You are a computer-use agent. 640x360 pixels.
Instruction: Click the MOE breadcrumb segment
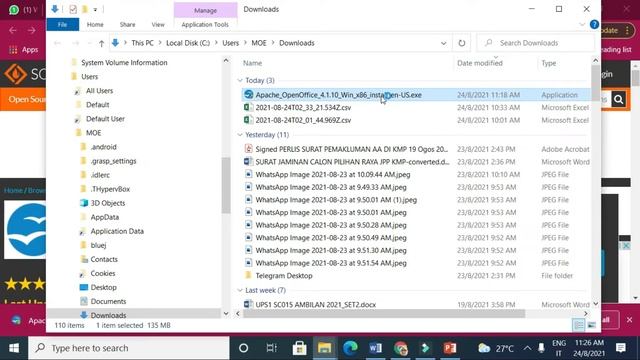click(x=259, y=43)
